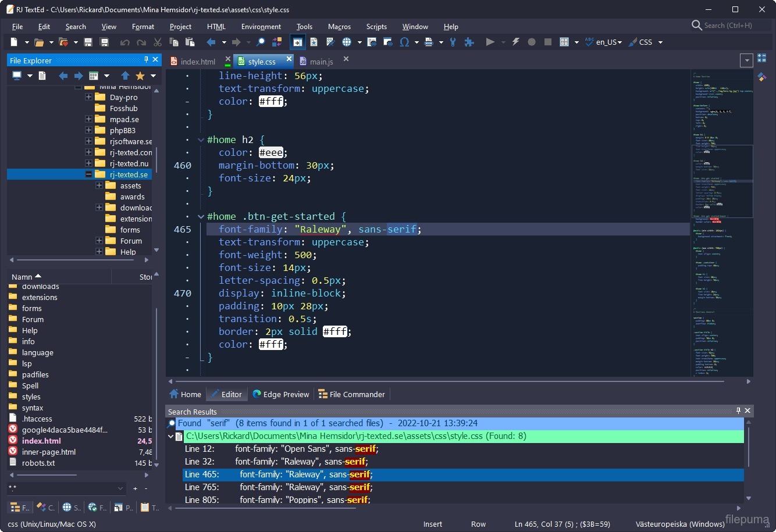Pin the Search Results panel
The image size is (776, 532).
738,411
